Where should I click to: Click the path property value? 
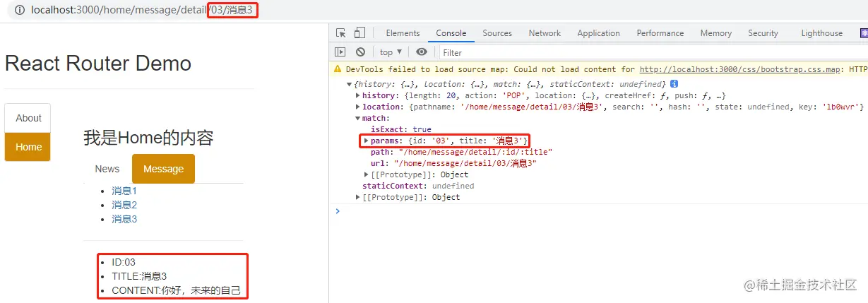[x=475, y=152]
